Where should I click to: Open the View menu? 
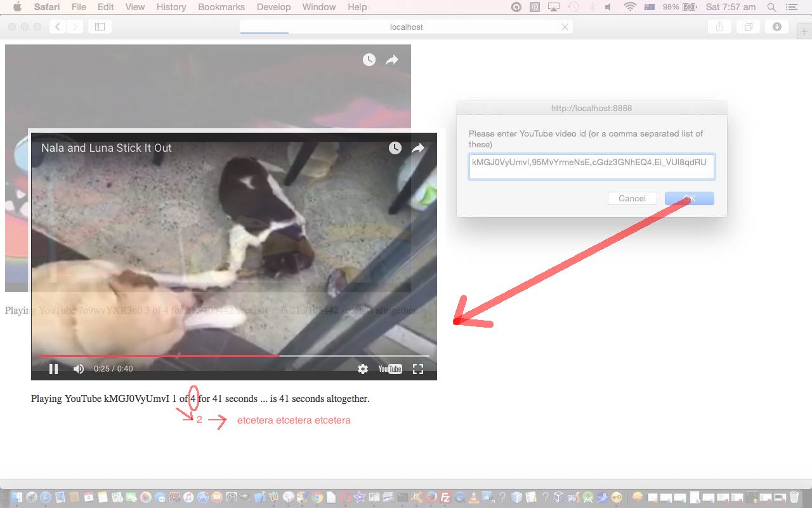tap(135, 7)
